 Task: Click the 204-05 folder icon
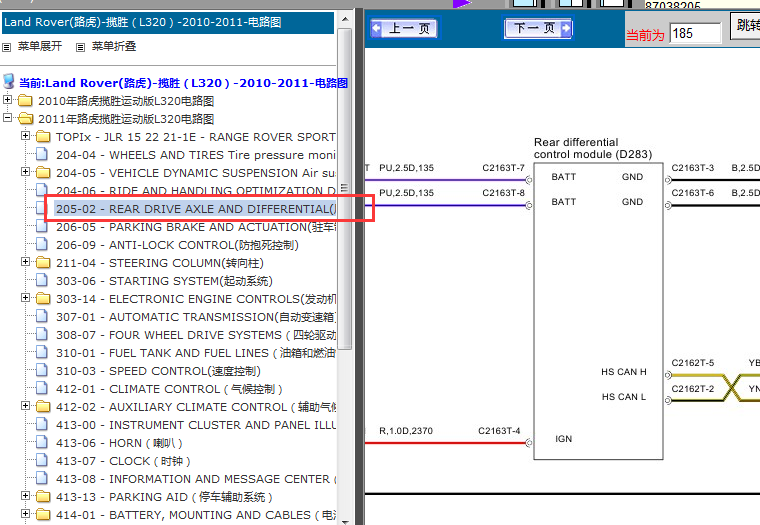(43, 173)
